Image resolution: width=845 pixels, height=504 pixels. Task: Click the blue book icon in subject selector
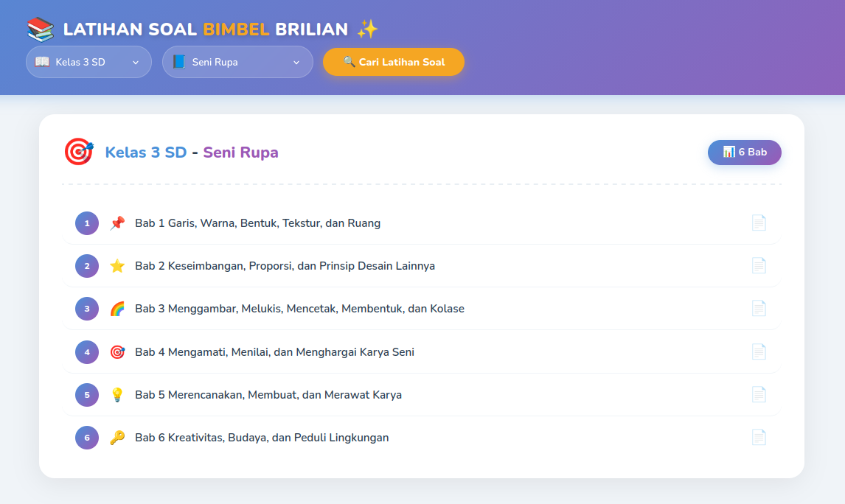[x=179, y=62]
